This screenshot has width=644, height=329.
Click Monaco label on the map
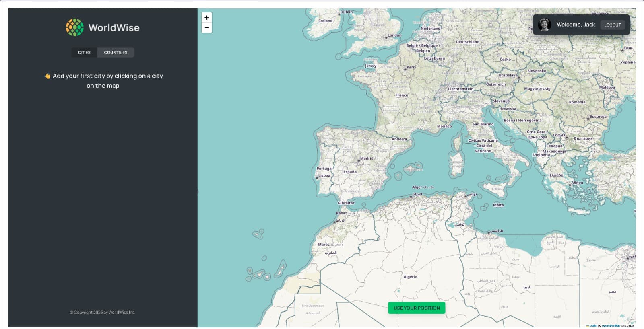(444, 126)
